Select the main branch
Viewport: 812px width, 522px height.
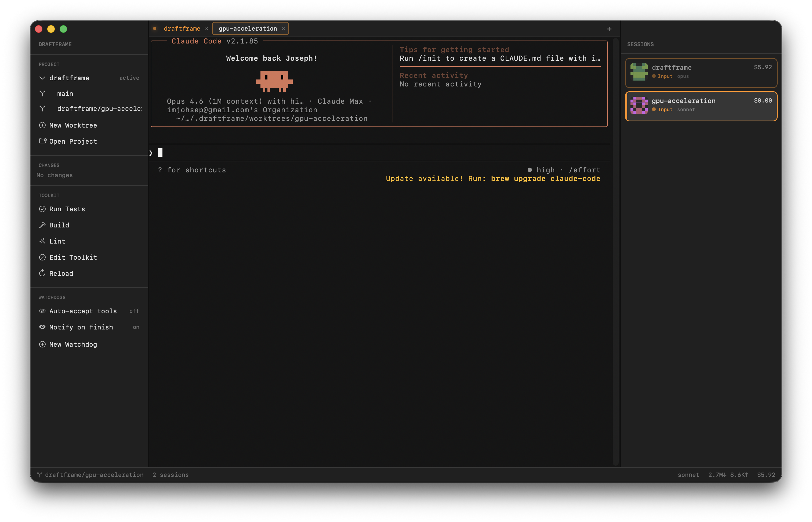[65, 93]
